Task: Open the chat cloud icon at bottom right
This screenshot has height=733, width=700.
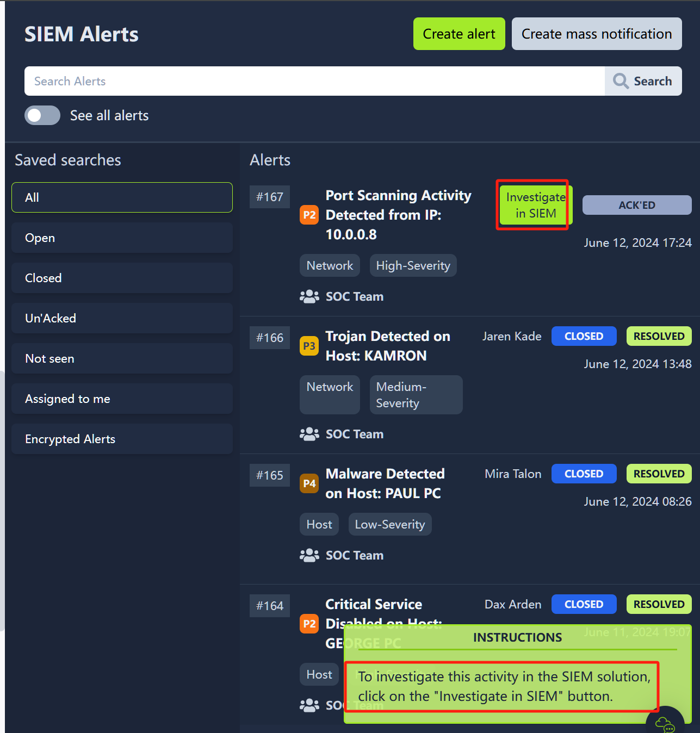Action: (x=665, y=724)
